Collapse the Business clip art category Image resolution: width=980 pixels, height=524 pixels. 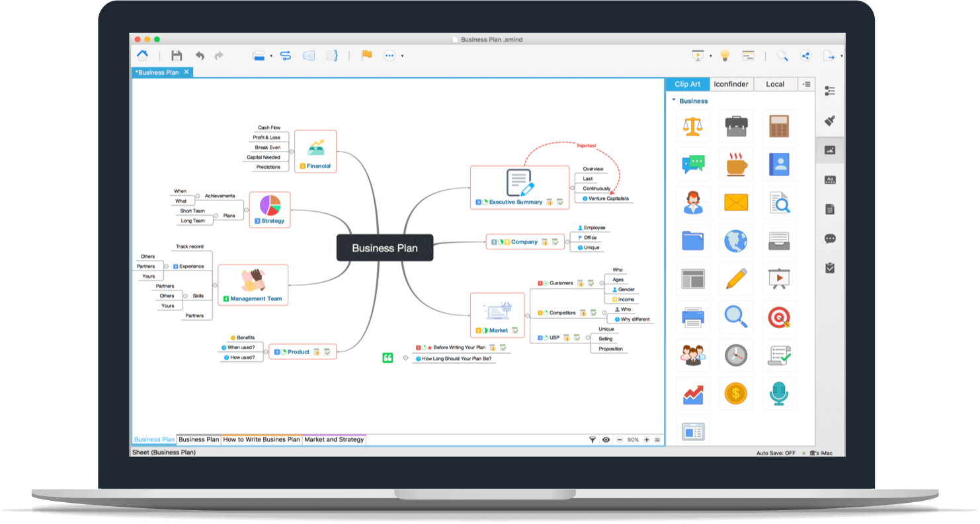coord(674,101)
